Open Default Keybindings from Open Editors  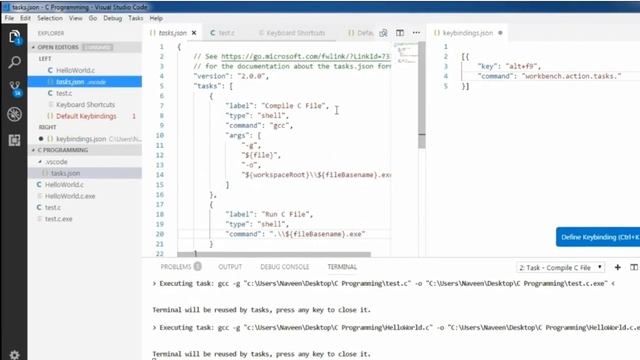[x=85, y=116]
